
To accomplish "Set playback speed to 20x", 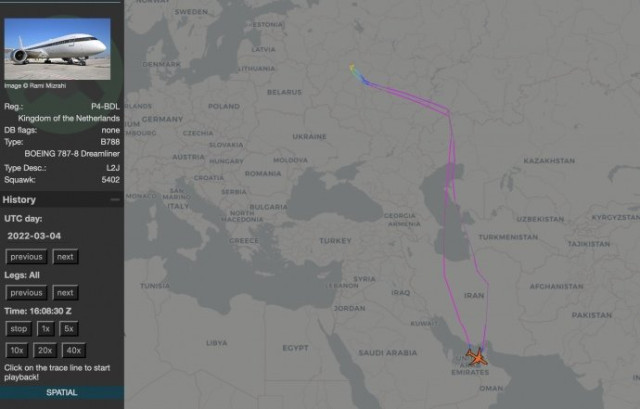I will [45, 351].
